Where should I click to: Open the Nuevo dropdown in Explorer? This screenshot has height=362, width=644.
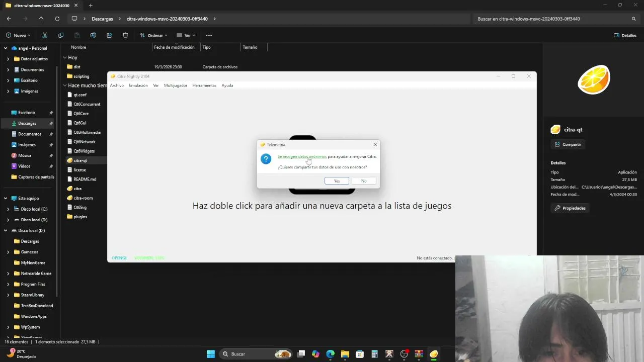point(18,35)
